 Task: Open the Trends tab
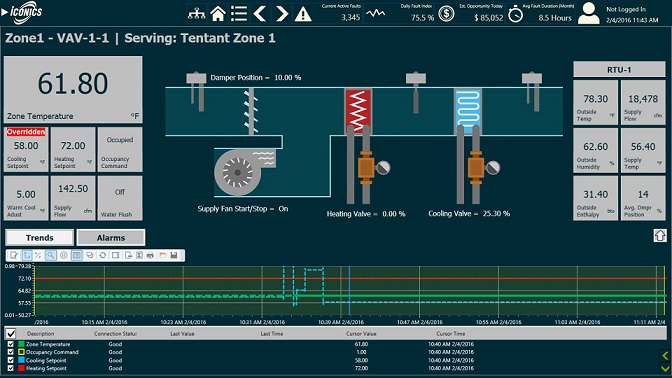[39, 237]
